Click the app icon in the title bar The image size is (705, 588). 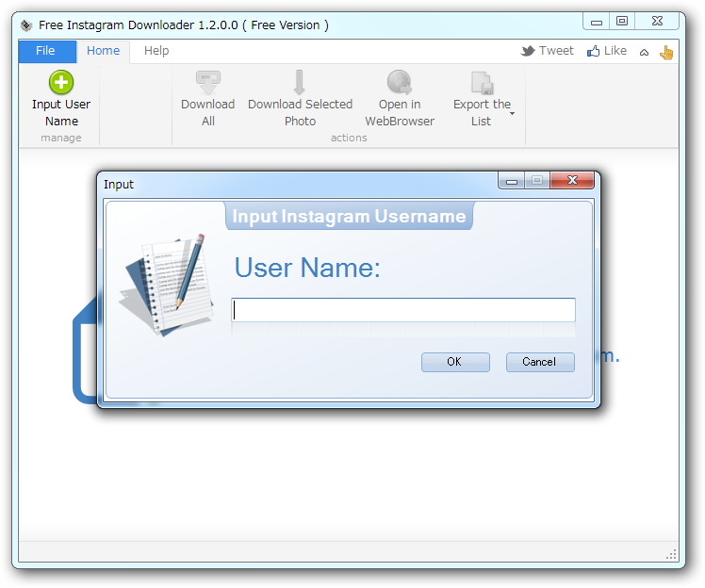pyautogui.click(x=26, y=25)
